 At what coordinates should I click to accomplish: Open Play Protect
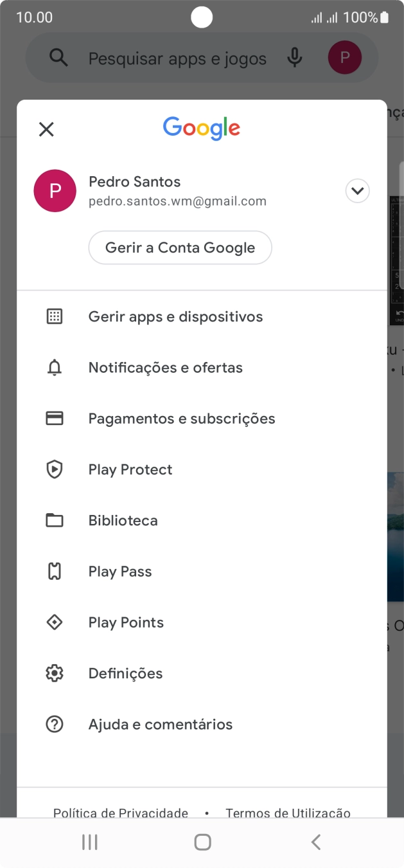point(130,469)
